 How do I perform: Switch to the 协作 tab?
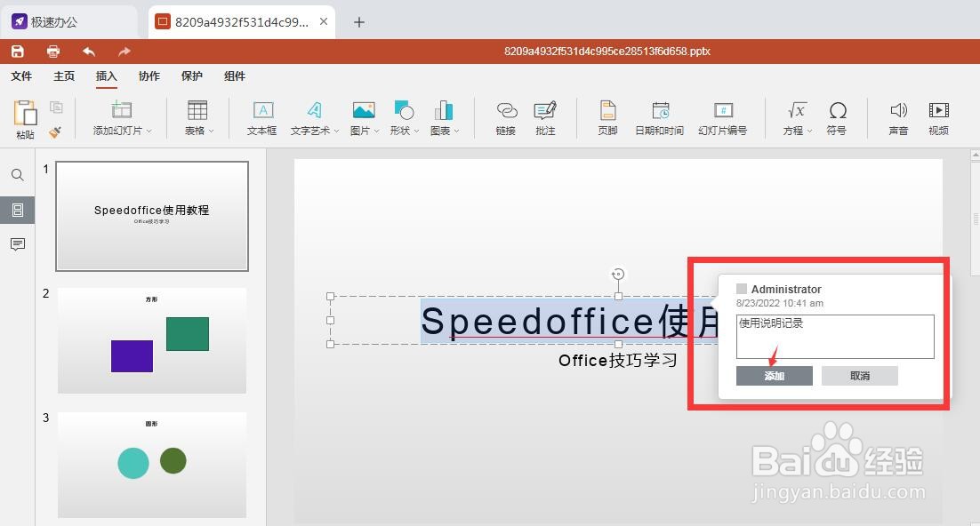tap(149, 76)
